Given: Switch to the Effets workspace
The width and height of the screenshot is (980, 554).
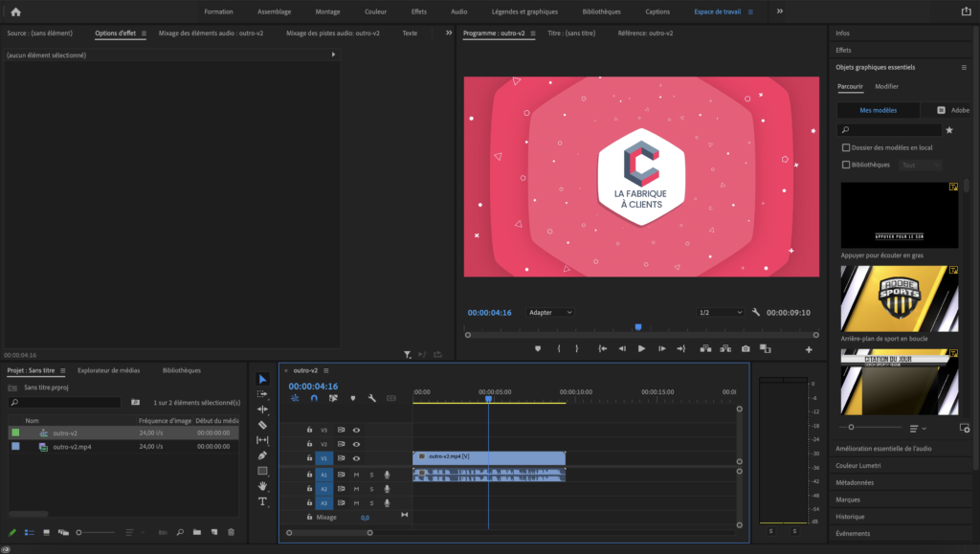Looking at the screenshot, I should click(419, 11).
